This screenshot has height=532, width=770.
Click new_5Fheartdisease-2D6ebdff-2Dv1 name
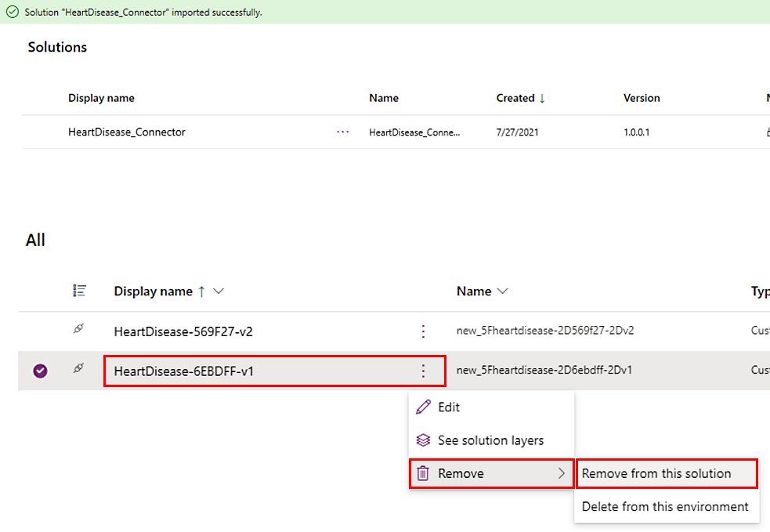[x=544, y=370]
